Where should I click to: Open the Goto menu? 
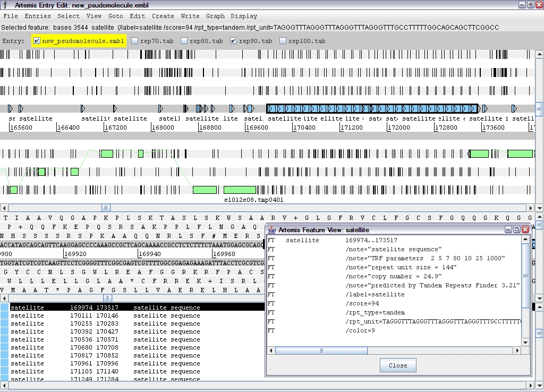(115, 16)
